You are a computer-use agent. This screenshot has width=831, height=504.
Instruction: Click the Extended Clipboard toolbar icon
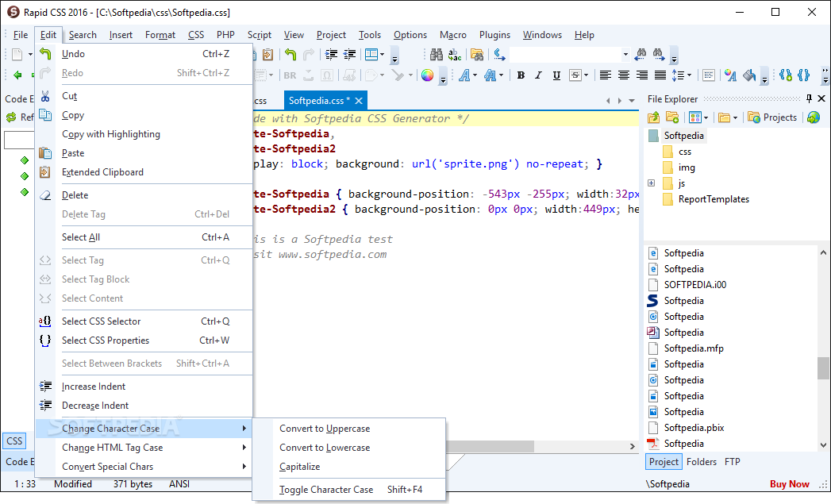(267, 54)
